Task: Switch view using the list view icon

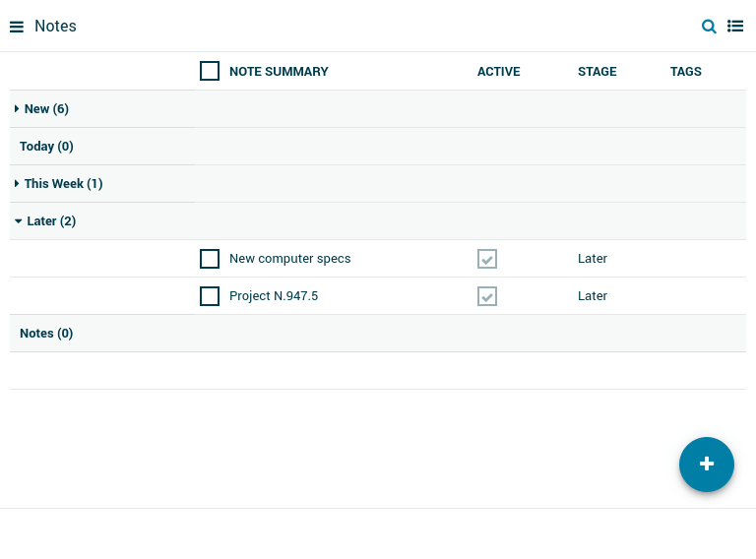Action: click(x=735, y=27)
